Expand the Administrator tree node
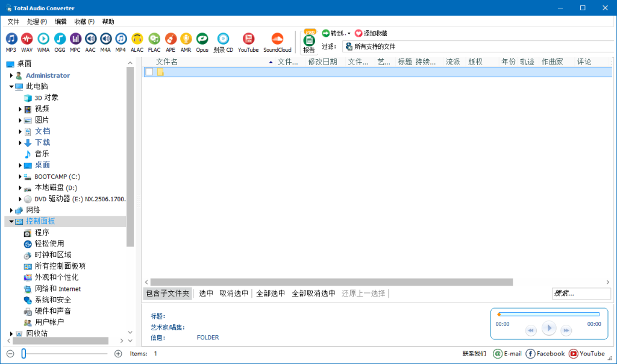Viewport: 617px width, 364px height. point(11,75)
